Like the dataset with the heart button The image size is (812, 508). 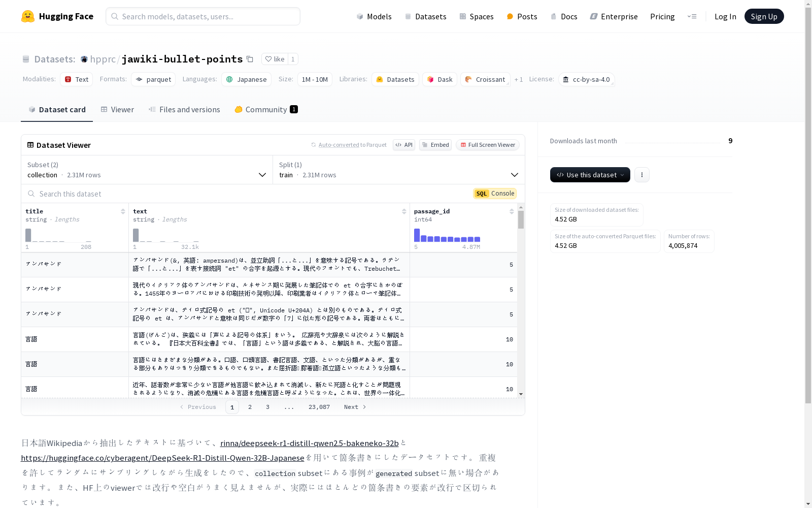[x=275, y=59]
